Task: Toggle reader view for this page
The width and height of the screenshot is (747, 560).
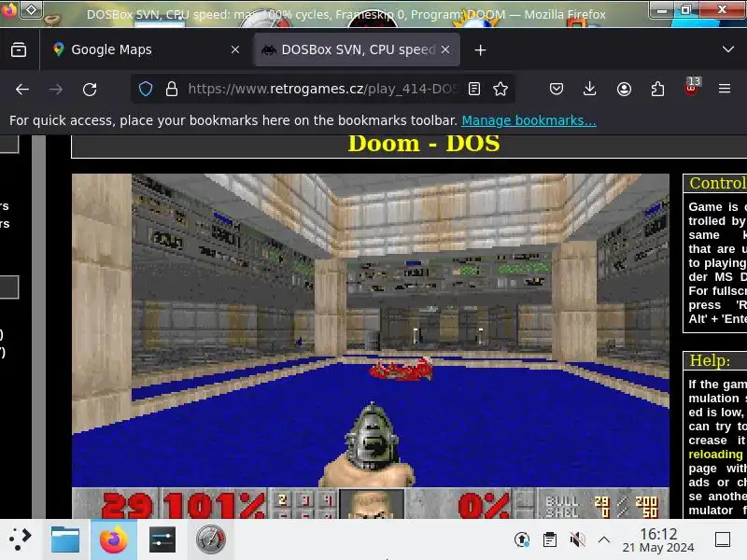Action: coord(474,89)
